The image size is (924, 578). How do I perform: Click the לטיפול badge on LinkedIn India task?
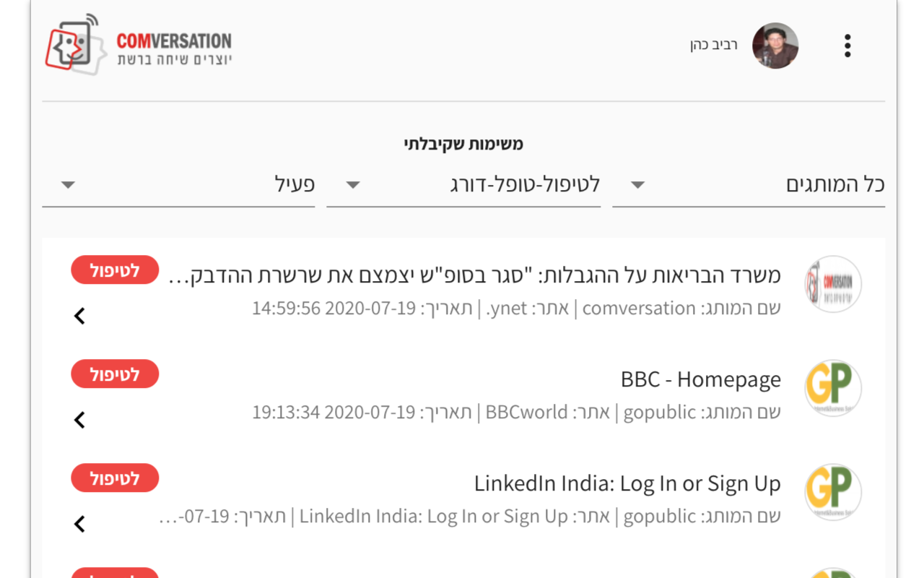pos(115,478)
